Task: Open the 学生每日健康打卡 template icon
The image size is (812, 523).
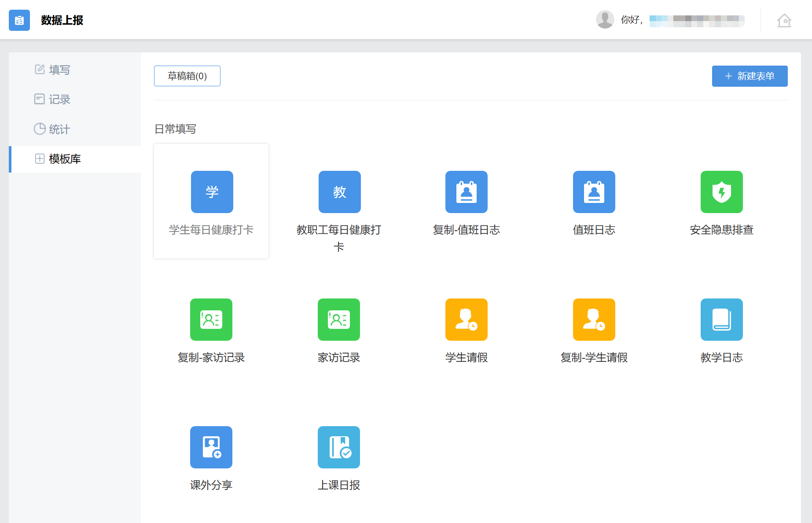Action: (212, 192)
